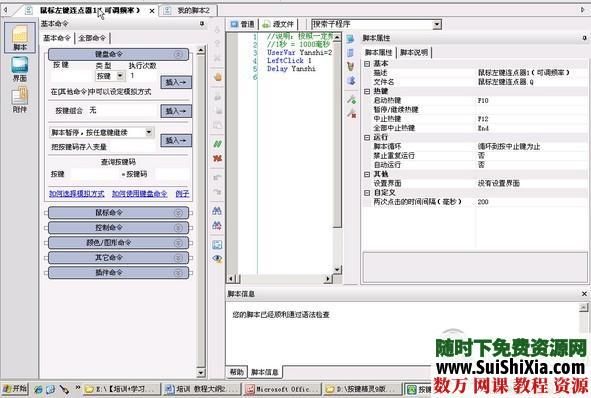Viewport: 591px width, 398px height.
Task: Click the 按键 input under 键盘命令
Action: click(x=72, y=76)
